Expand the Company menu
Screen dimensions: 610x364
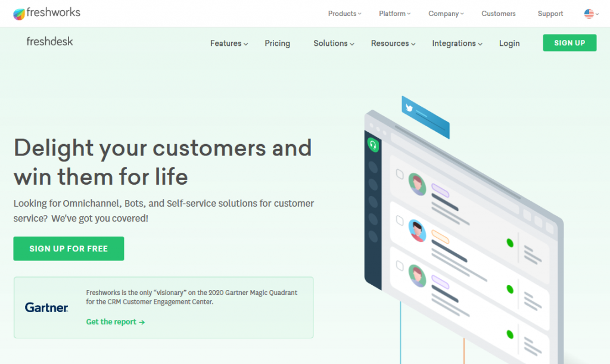click(x=446, y=14)
